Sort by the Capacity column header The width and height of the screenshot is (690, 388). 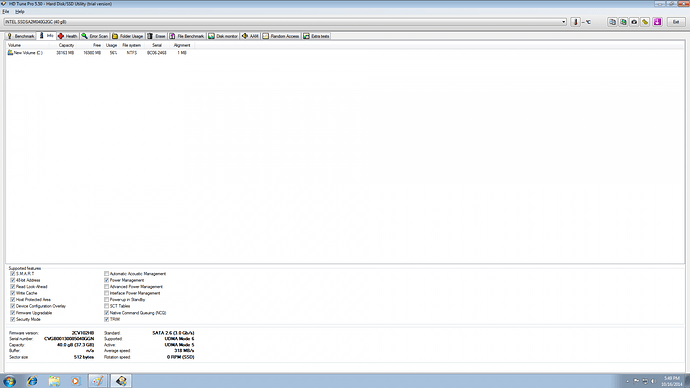tap(66, 45)
